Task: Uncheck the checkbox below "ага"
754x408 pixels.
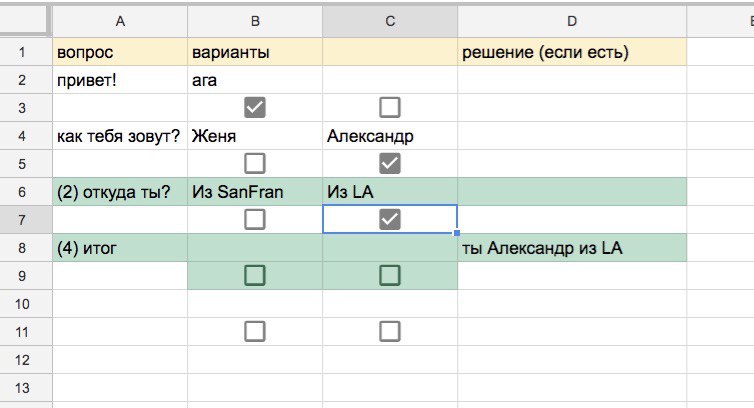Action: 255,107
